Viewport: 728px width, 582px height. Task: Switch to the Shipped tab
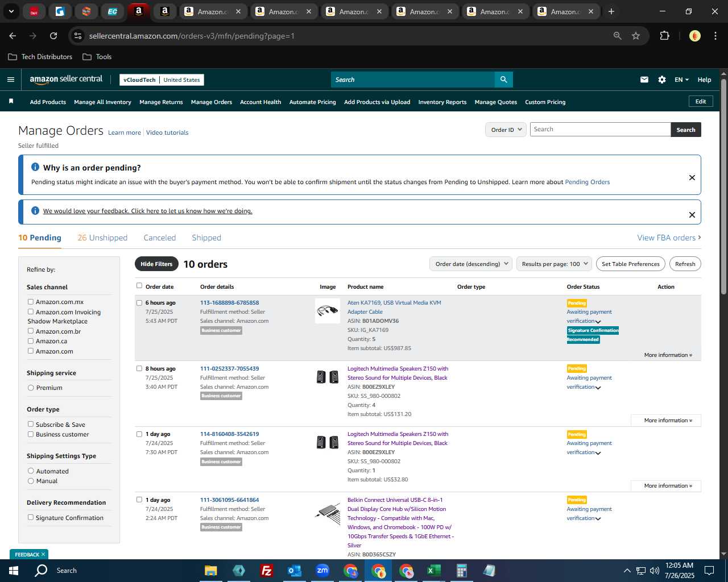(x=206, y=238)
